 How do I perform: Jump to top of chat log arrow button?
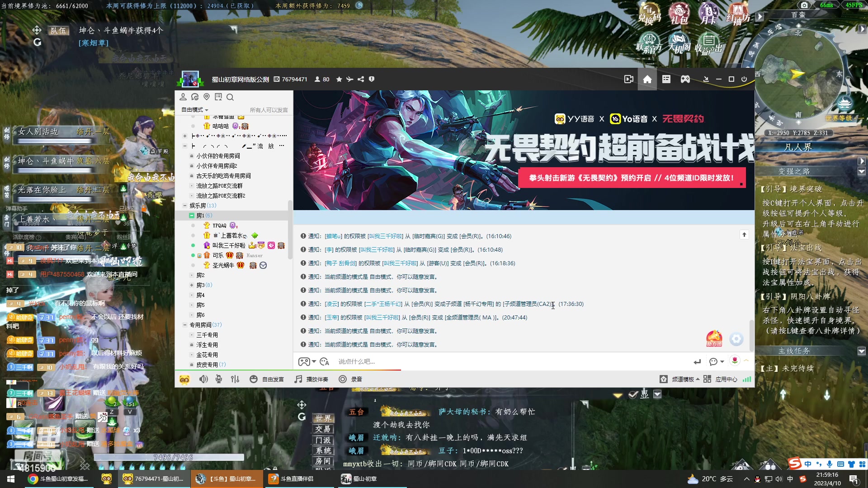coord(744,235)
